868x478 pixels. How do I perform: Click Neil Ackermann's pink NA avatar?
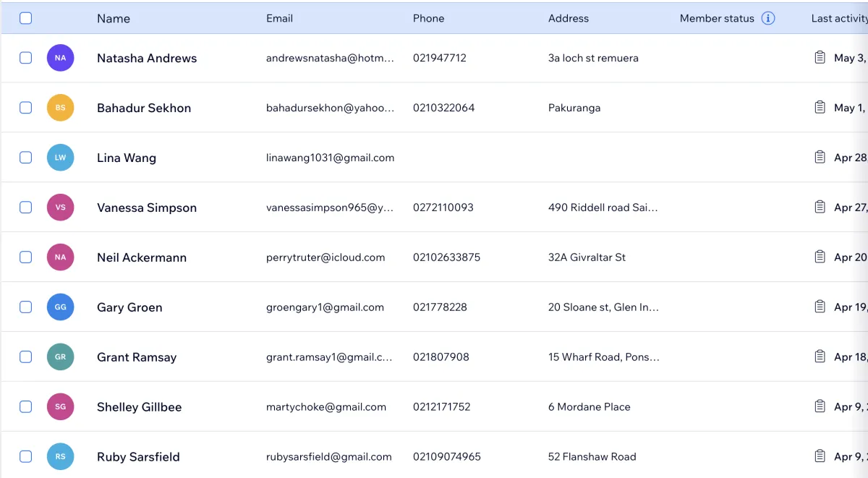(60, 257)
